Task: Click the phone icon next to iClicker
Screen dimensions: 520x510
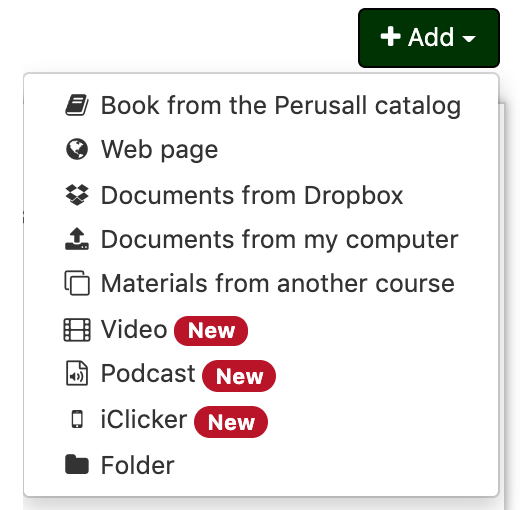Action: [x=77, y=419]
